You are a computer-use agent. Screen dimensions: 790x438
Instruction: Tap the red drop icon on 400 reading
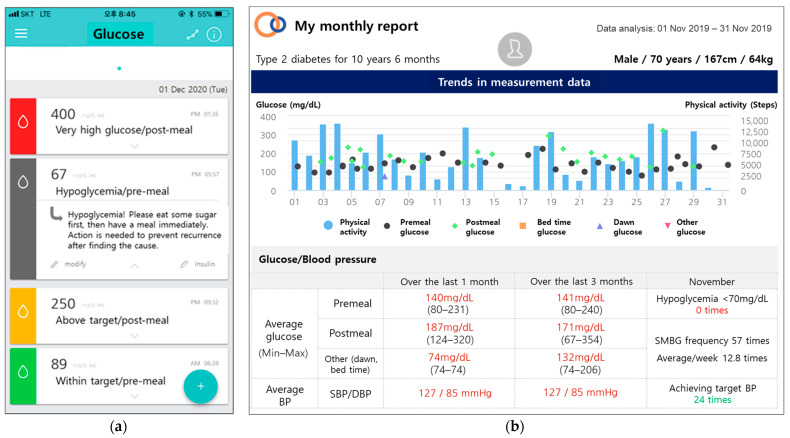[21, 126]
